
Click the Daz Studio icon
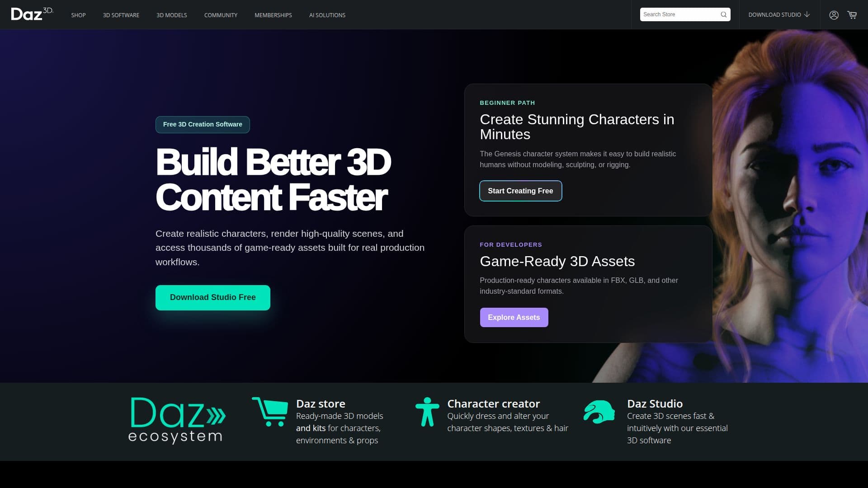coord(599,412)
